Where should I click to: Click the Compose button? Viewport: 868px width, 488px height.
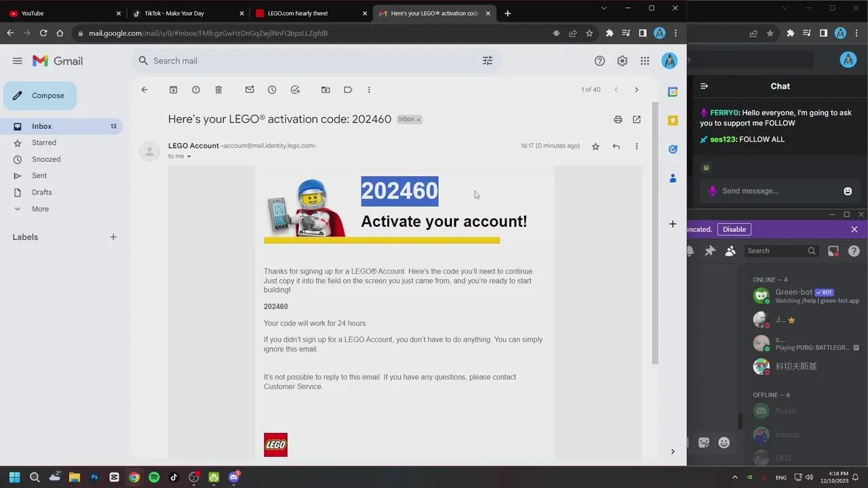(40, 96)
